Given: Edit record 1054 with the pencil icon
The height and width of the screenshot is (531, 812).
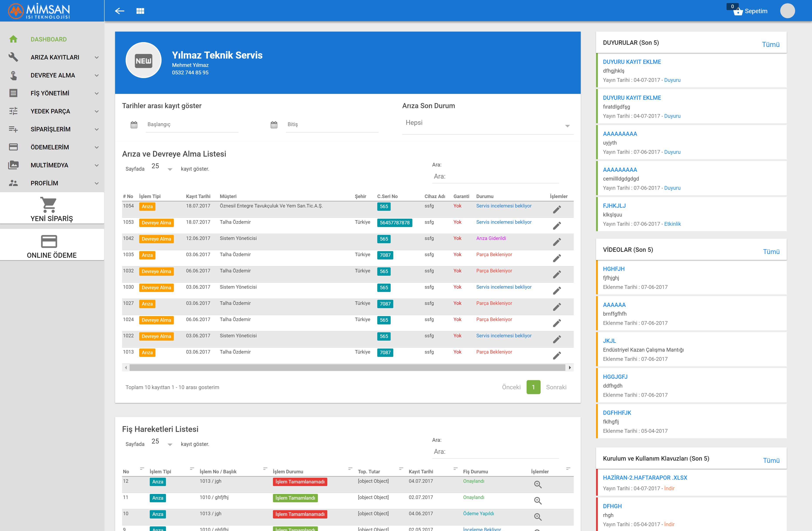Looking at the screenshot, I should [x=557, y=209].
